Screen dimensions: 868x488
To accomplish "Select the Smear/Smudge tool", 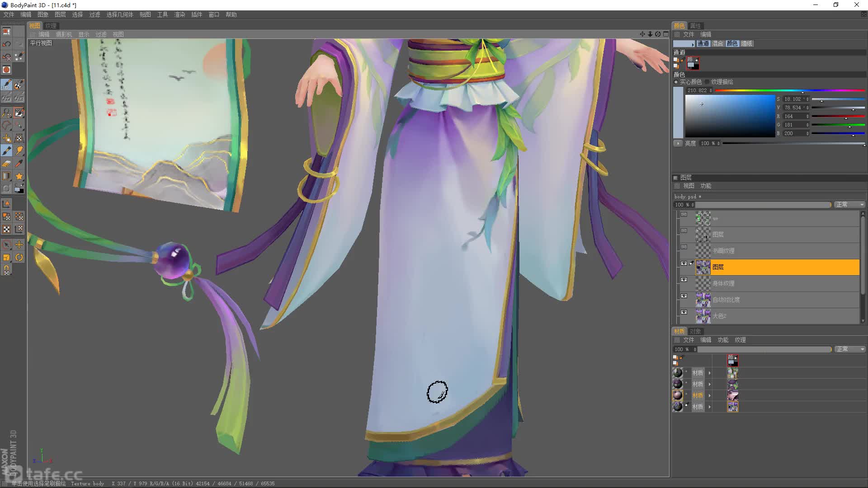I will pos(19,151).
